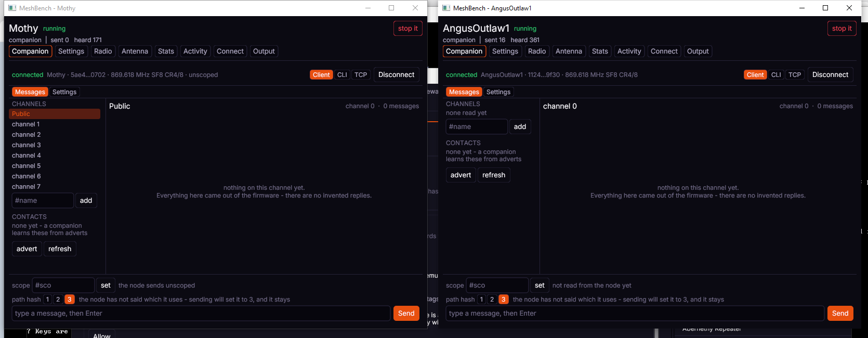Viewport: 868px width, 338px height.
Task: Add channel button in Mothy window
Action: pos(86,201)
